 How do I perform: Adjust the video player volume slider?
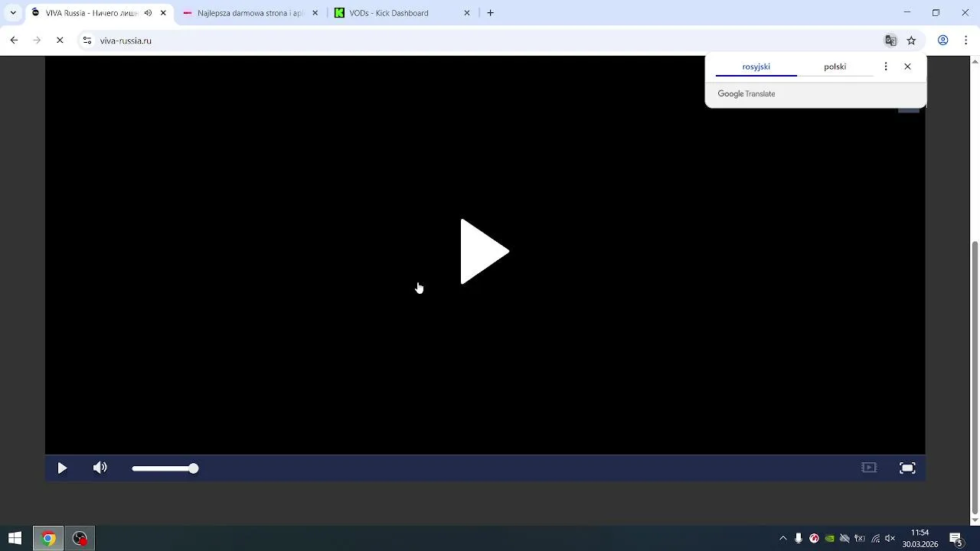[165, 468]
